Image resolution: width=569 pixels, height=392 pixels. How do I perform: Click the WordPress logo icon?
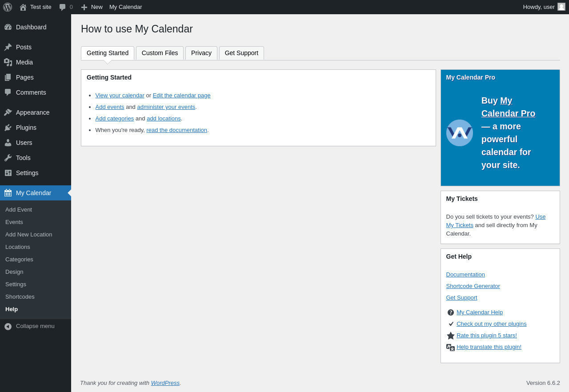click(x=8, y=7)
